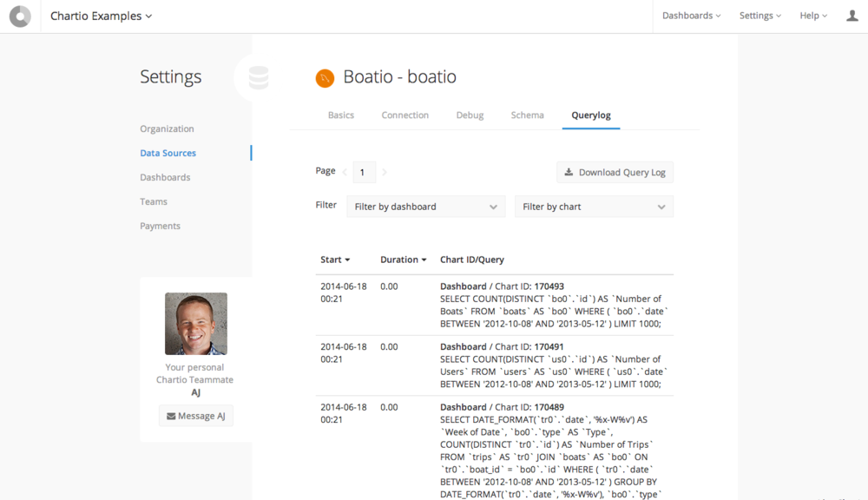Click the Page label
The width and height of the screenshot is (868, 500).
pyautogui.click(x=325, y=170)
